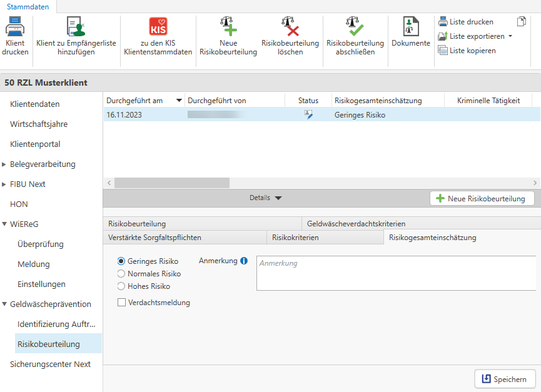Open zu den KIS Klientenstammdaten
Image resolution: width=541 pixels, height=392 pixels.
tap(158, 27)
